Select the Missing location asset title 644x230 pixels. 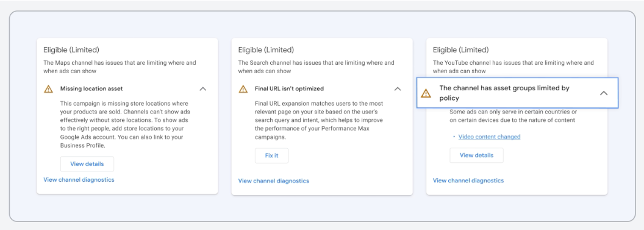click(x=91, y=88)
